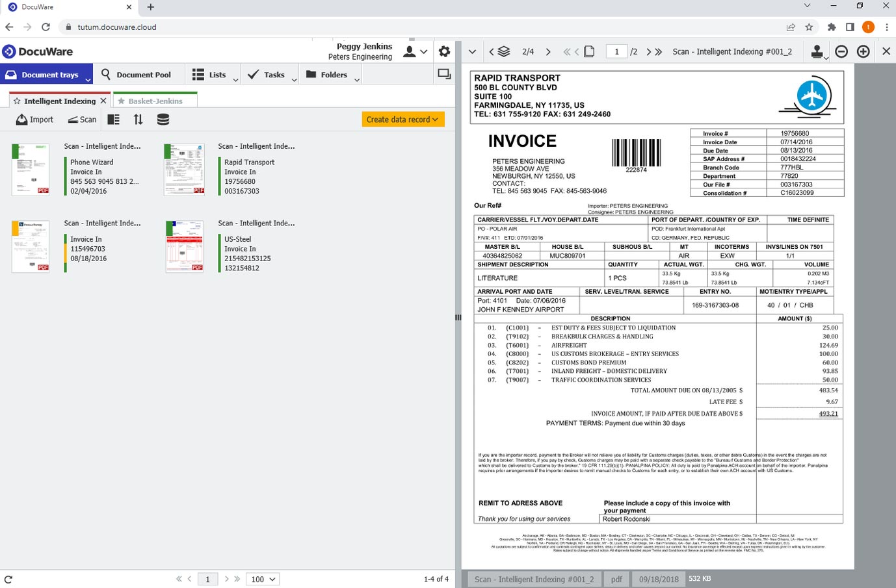Expand the Folders dropdown arrow
896x588 pixels.
tap(356, 80)
